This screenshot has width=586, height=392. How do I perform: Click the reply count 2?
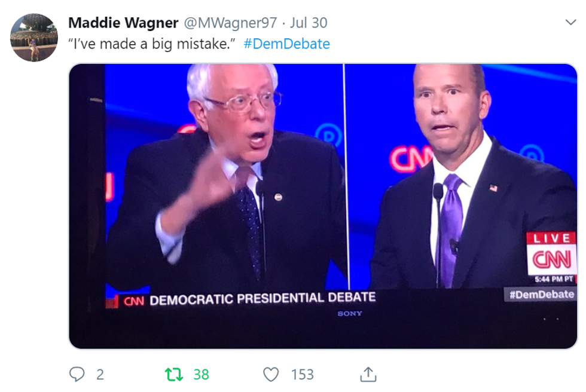100,375
